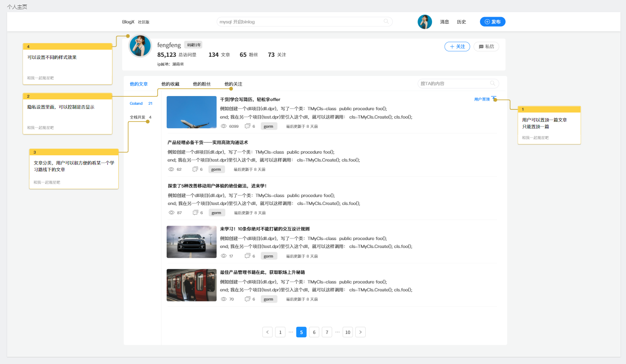Switch to the 他的收藏 tab
626x364 pixels.
tap(170, 84)
